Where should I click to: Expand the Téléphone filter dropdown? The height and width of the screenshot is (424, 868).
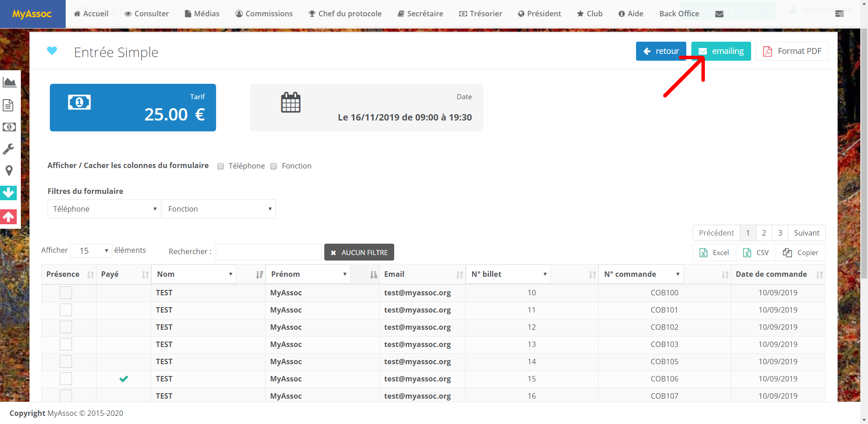point(104,209)
